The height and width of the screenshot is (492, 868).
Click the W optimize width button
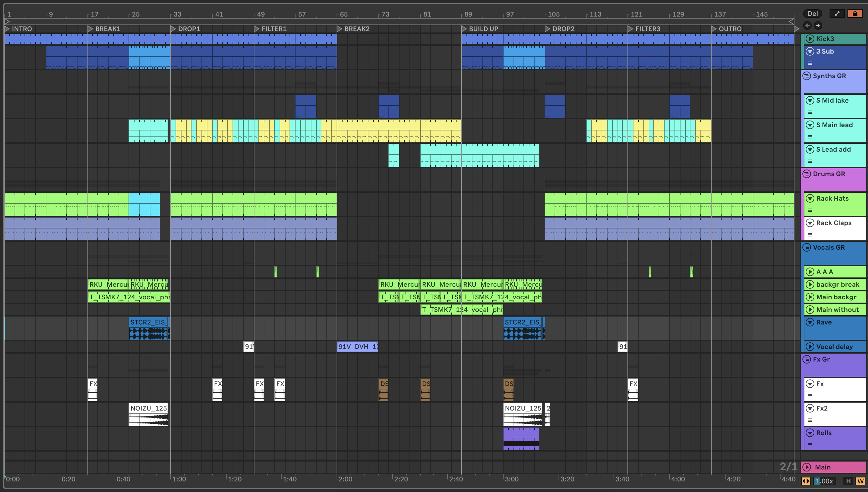pyautogui.click(x=860, y=481)
